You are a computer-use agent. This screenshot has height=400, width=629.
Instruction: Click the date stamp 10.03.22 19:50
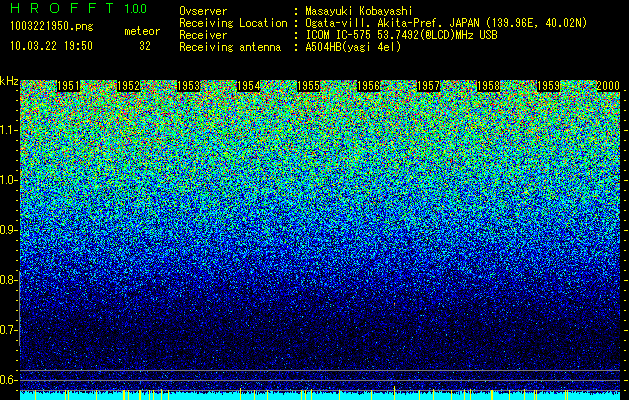[x=51, y=46]
